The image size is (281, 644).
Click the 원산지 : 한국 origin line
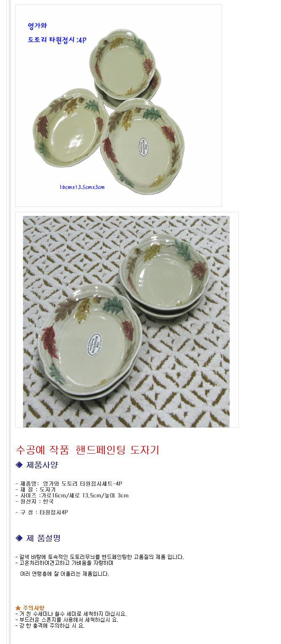[34, 501]
